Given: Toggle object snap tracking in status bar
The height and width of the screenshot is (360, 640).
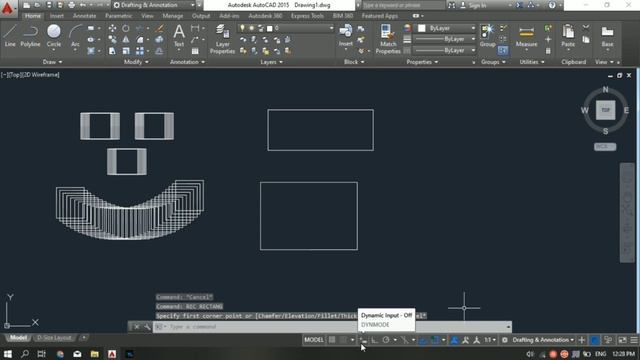Looking at the screenshot, I should (423, 340).
